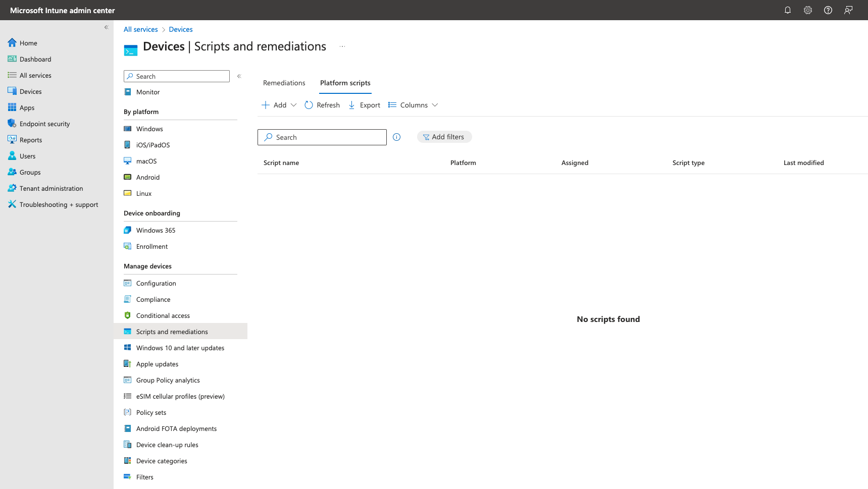Click Device categories icon

tap(128, 461)
